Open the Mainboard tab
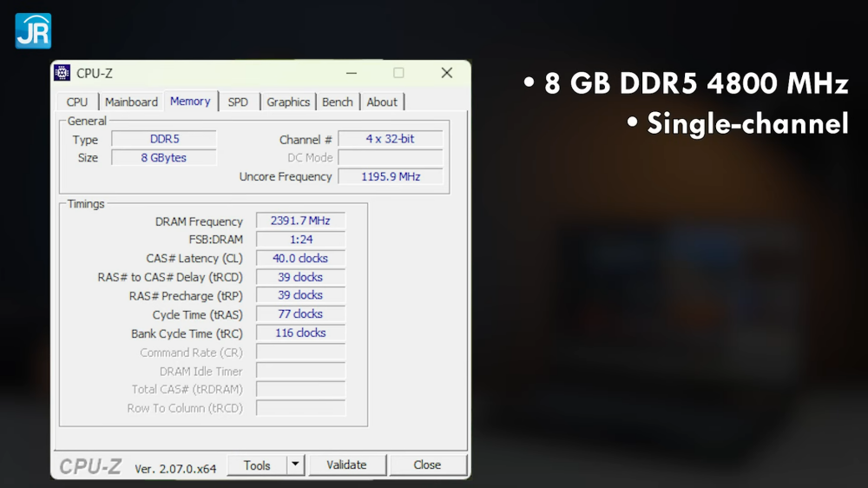Image resolution: width=868 pixels, height=488 pixels. (131, 102)
